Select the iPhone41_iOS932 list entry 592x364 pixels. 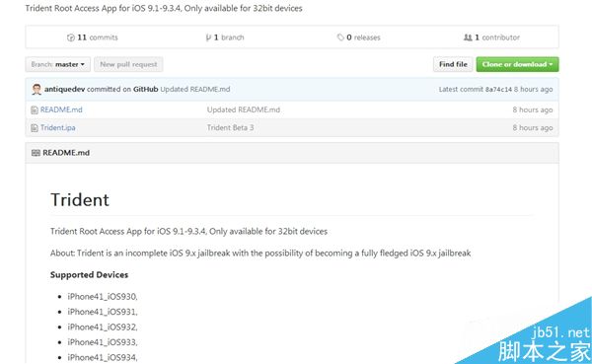pos(103,327)
